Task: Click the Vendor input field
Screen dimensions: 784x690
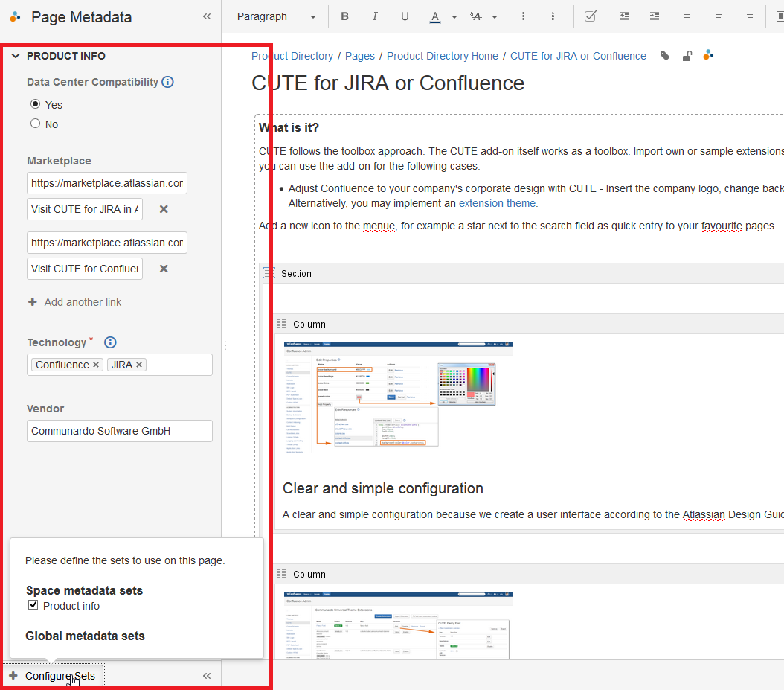Action: (120, 431)
